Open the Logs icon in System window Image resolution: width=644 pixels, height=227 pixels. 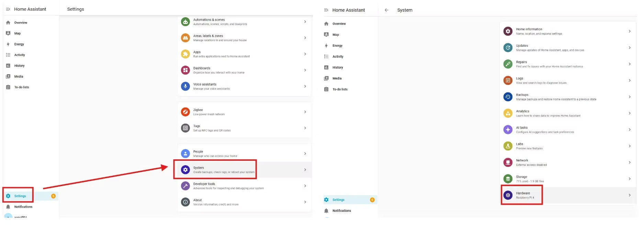(x=508, y=80)
